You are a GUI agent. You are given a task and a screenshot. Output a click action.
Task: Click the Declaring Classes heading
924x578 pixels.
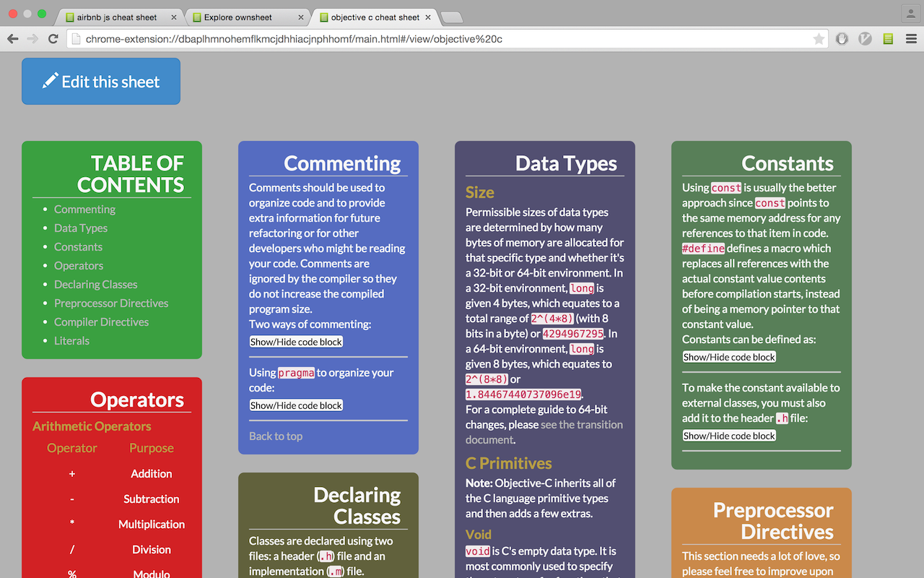coord(357,506)
